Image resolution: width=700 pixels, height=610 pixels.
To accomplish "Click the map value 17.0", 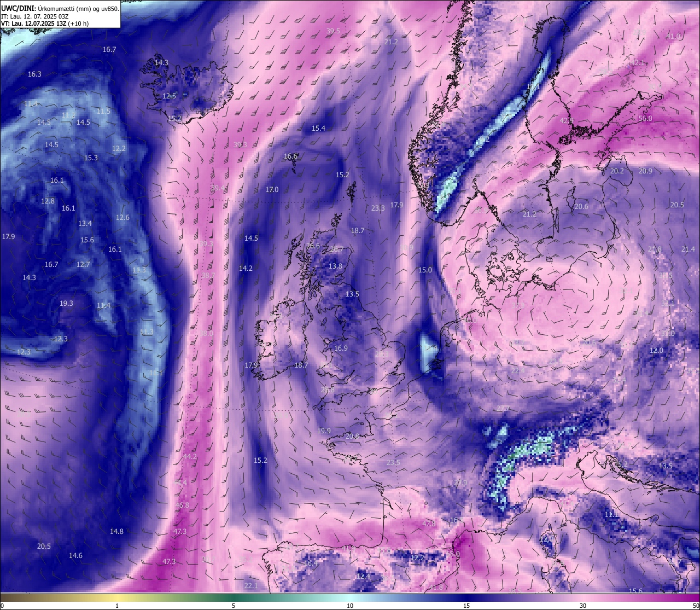I will click(x=272, y=189).
